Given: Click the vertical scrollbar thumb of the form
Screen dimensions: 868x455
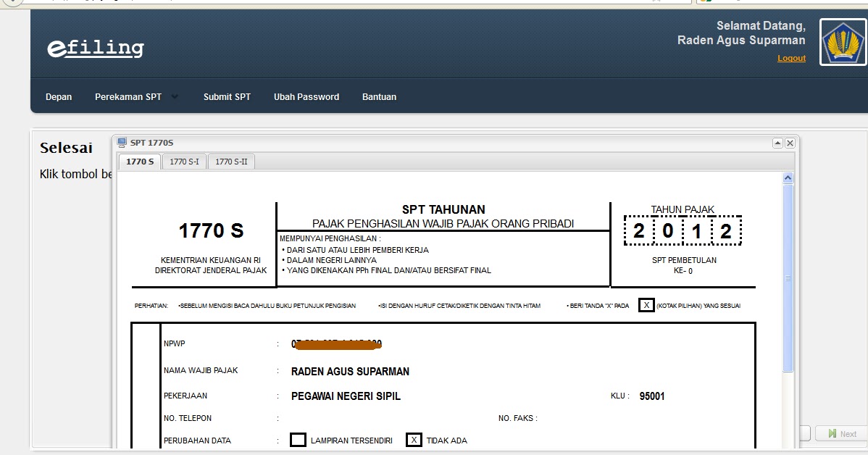Looking at the screenshot, I should [x=788, y=278].
